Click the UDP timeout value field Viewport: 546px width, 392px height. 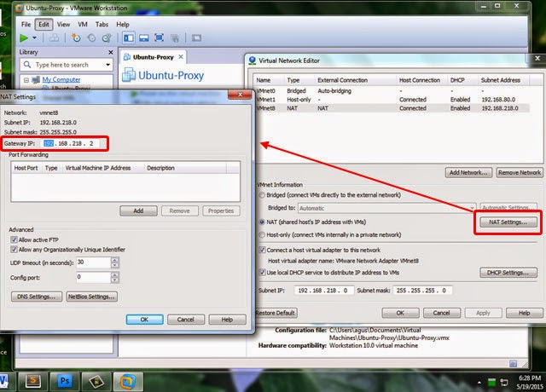click(93, 262)
